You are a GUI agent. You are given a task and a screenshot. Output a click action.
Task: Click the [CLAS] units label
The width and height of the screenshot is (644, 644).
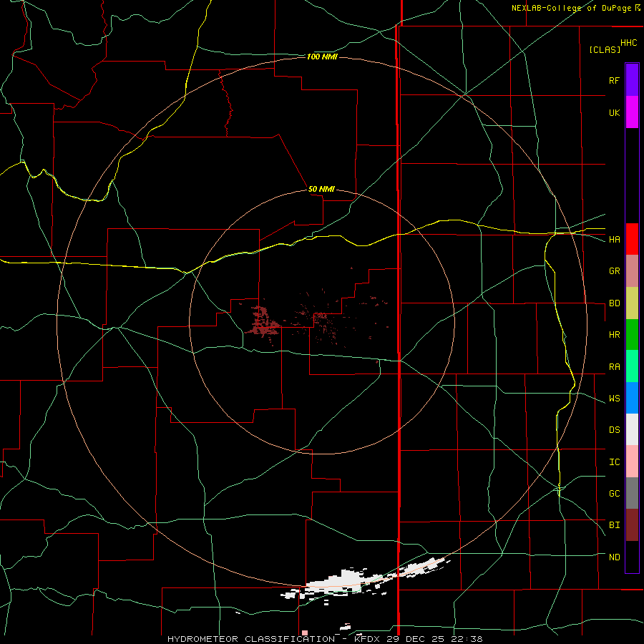point(605,49)
